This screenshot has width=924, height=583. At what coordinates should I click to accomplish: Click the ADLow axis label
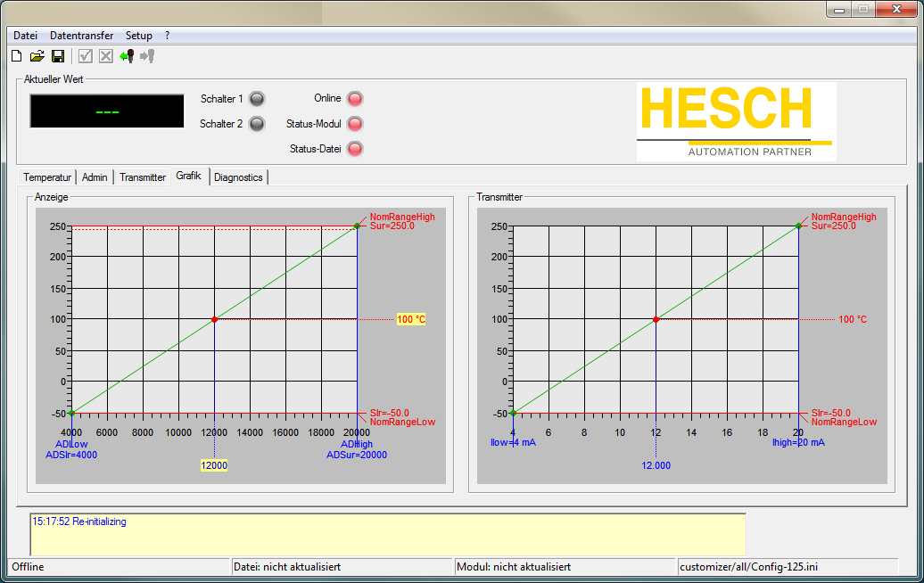(x=71, y=444)
